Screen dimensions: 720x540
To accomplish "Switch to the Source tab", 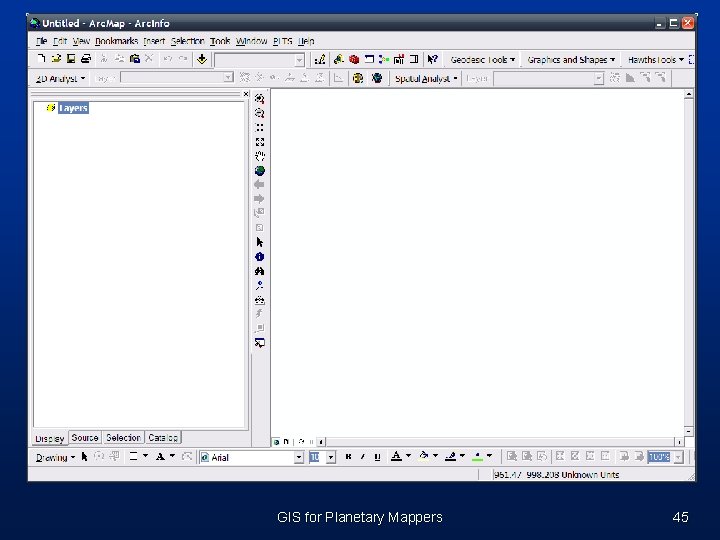I will point(85,438).
